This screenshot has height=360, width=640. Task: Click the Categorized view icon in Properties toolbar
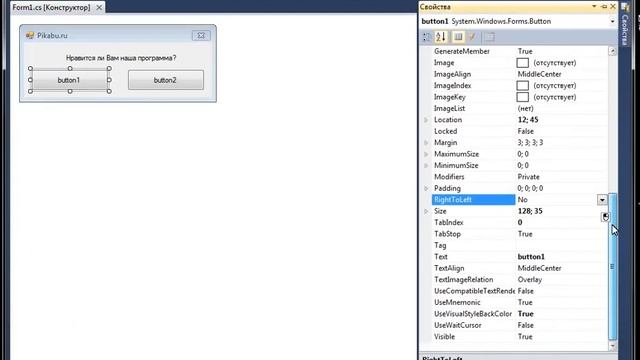pos(427,37)
